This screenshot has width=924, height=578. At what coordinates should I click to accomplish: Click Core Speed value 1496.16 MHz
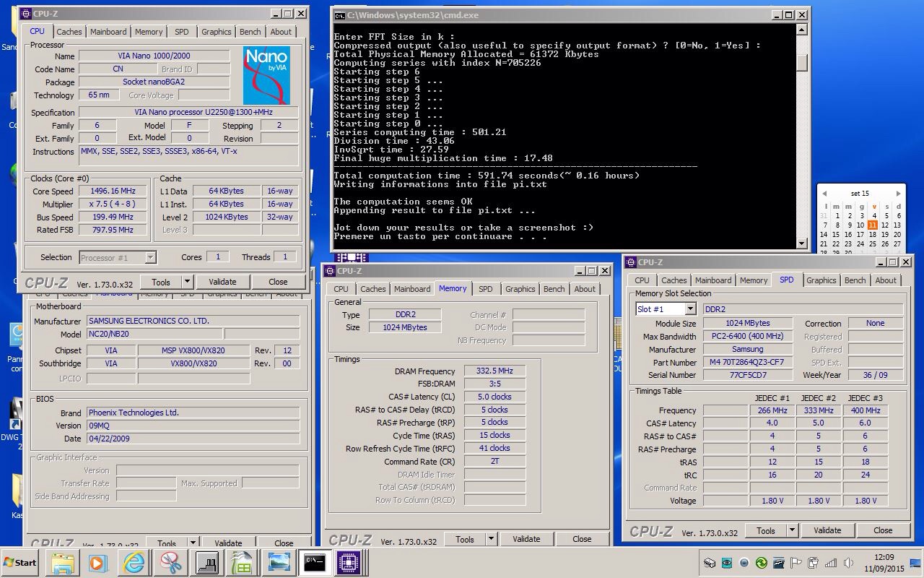tap(112, 191)
